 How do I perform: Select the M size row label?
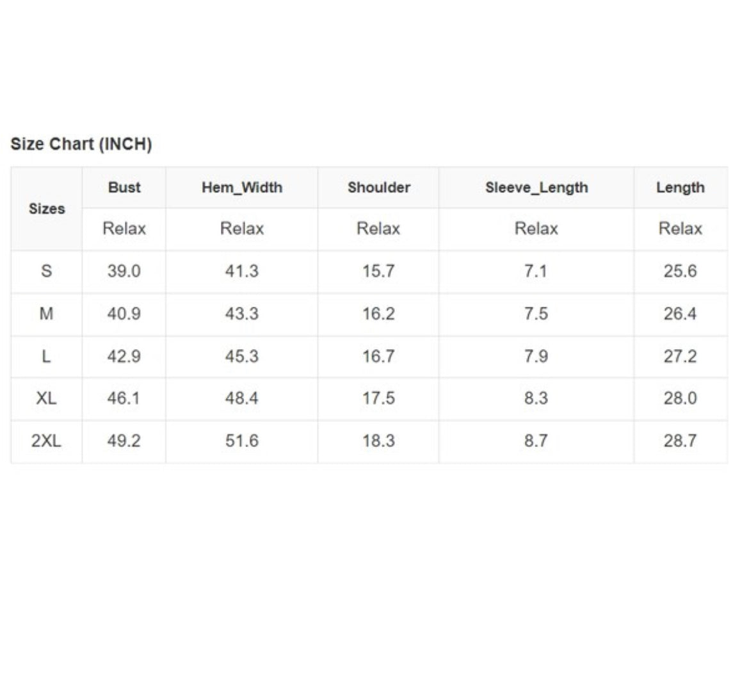point(46,314)
